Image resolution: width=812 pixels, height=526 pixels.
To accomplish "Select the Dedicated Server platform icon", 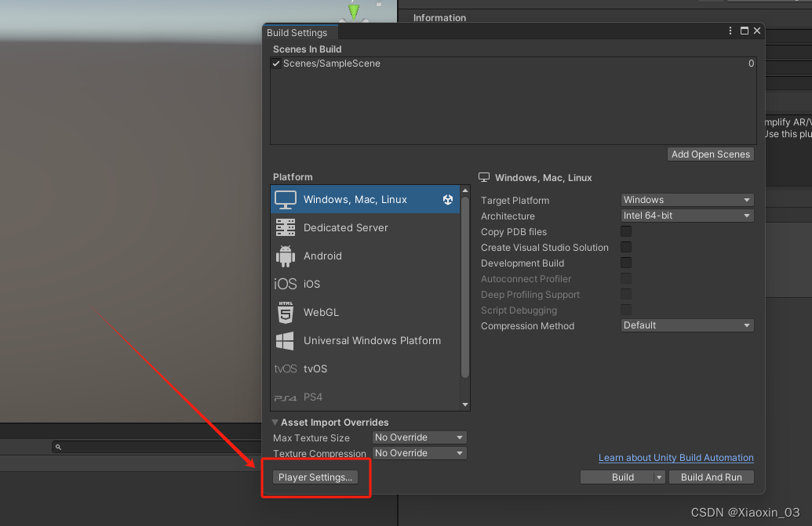I will pos(285,227).
